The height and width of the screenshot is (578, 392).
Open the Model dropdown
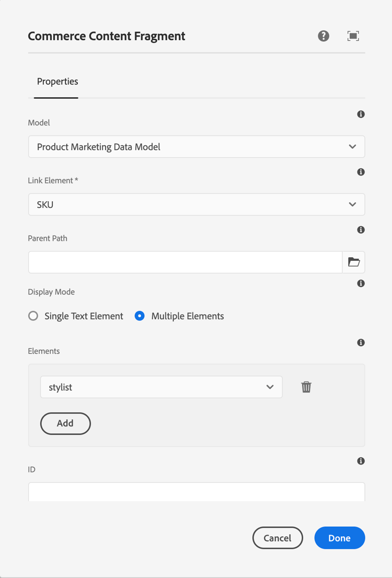(196, 146)
